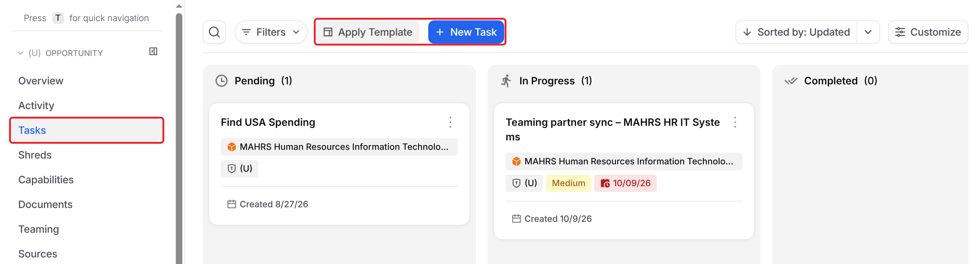Open the search magnifier button
Screen dimensions: 980x264
pyautogui.click(x=214, y=32)
